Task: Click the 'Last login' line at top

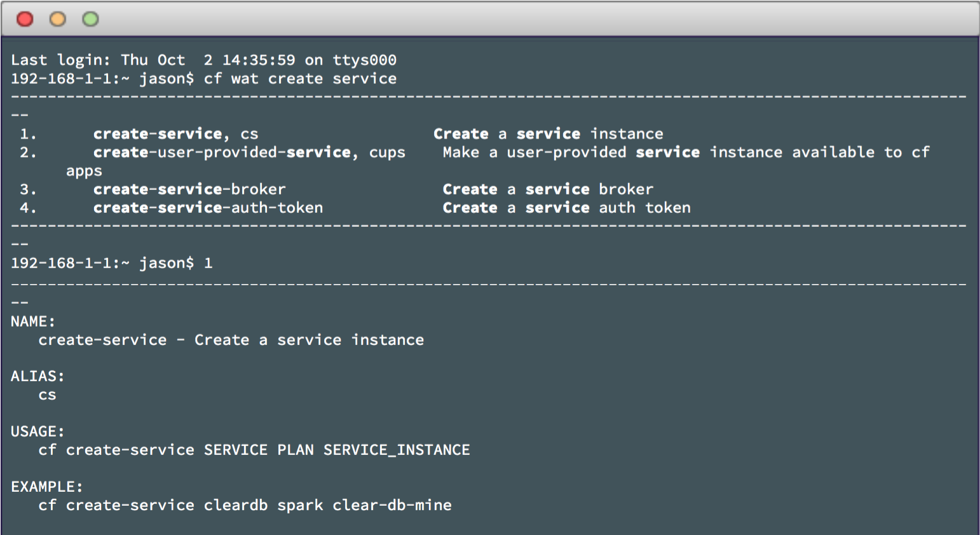Action: [203, 60]
